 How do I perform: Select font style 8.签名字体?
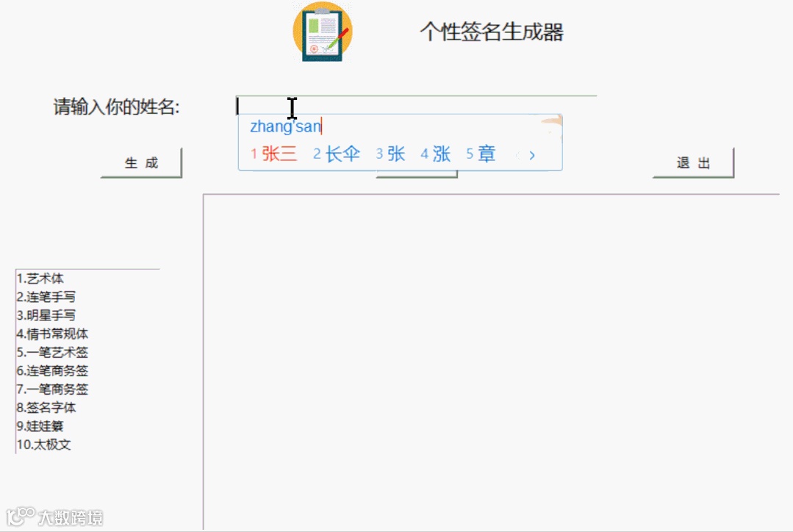46,408
